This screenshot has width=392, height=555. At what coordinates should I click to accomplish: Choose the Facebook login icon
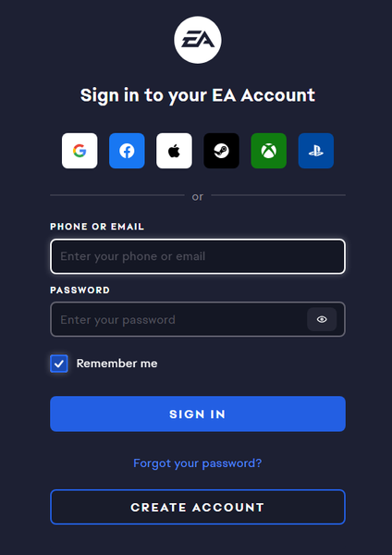coord(127,151)
